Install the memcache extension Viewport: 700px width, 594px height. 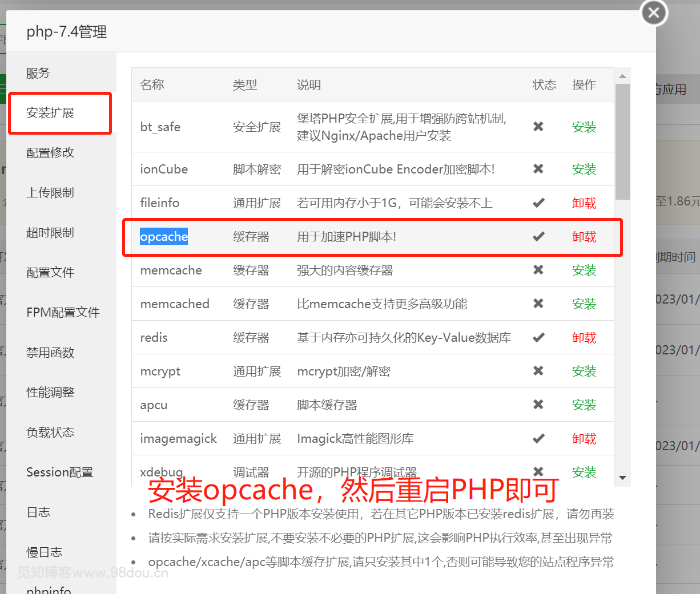pos(584,270)
